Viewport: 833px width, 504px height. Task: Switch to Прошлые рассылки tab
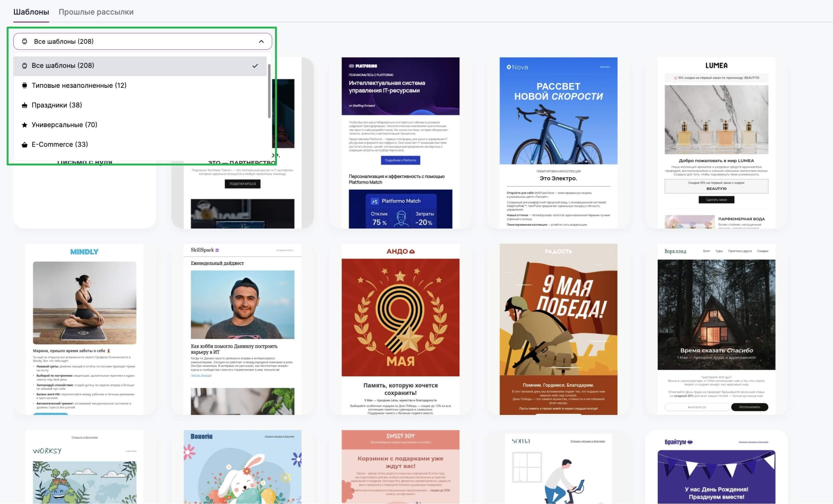coord(96,12)
